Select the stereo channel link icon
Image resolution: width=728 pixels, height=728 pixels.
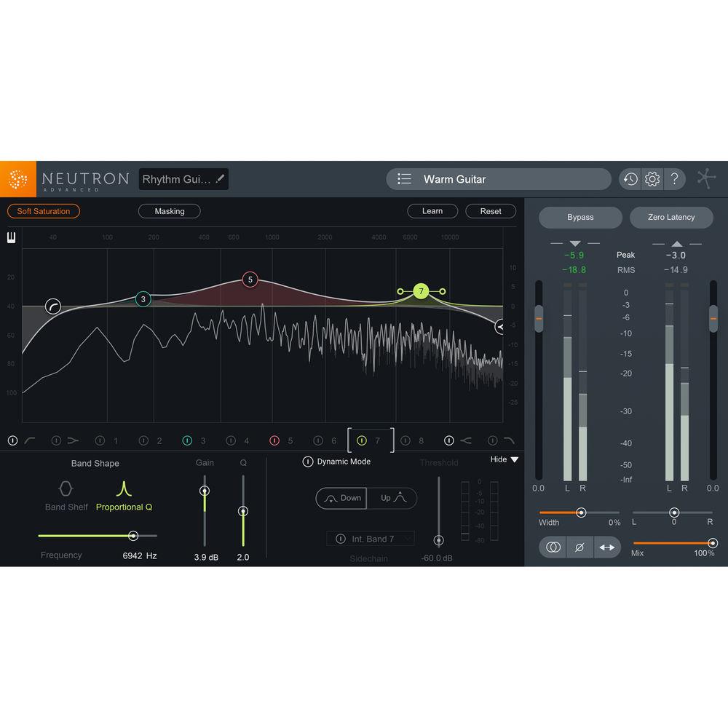click(x=553, y=547)
